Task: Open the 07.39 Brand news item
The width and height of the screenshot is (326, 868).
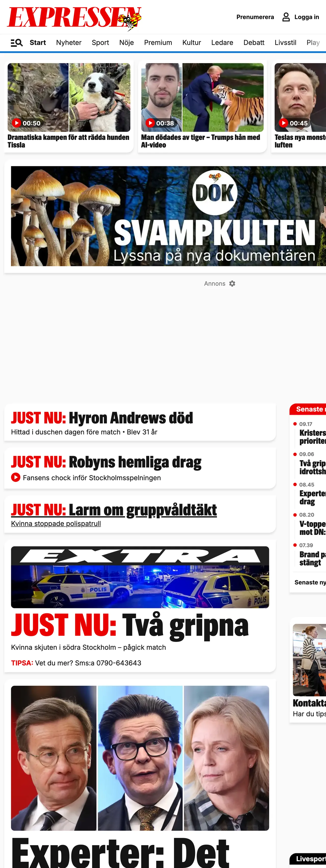Action: [x=312, y=558]
